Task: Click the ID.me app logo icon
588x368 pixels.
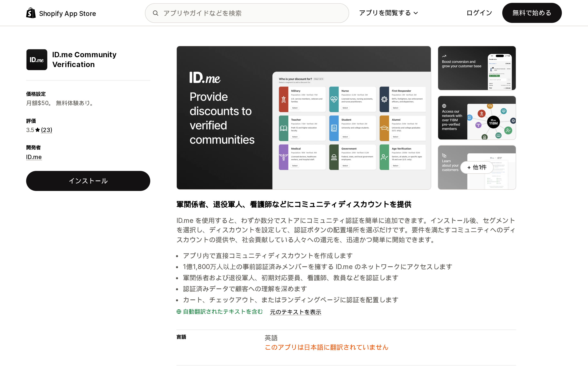Action: click(x=37, y=60)
